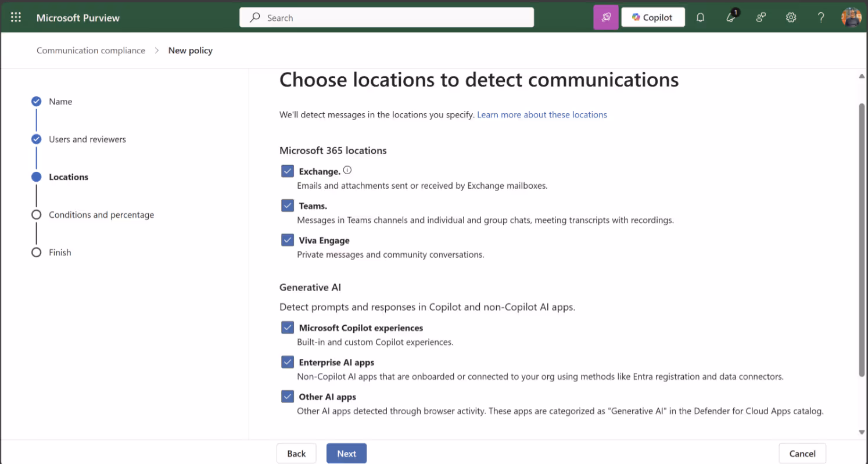The width and height of the screenshot is (868, 464).
Task: Uncheck Microsoft Copilot experiences checkbox
Action: pos(287,328)
